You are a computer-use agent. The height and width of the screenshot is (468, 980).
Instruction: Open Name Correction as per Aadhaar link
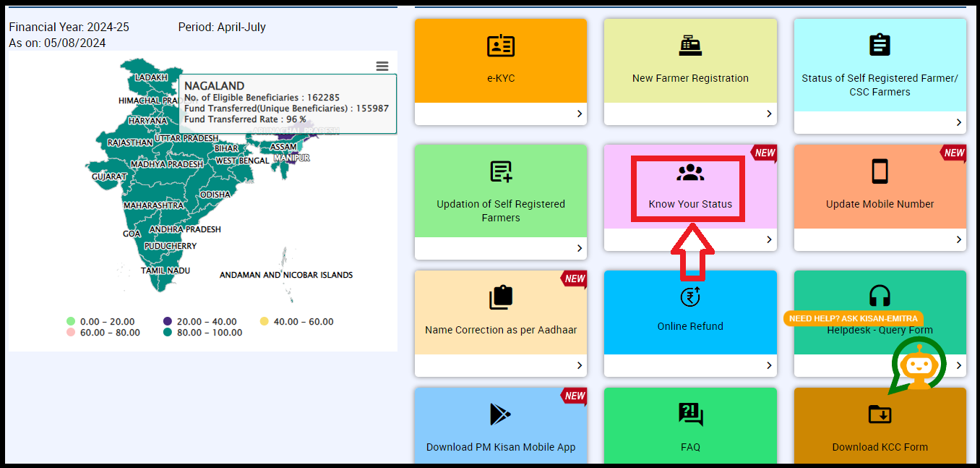tap(501, 330)
